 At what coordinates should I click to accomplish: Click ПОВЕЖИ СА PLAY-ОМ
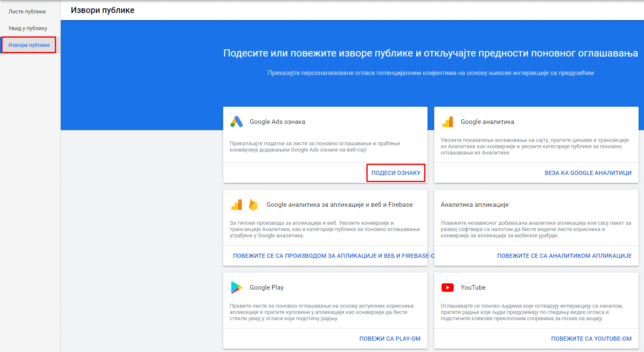390,339
